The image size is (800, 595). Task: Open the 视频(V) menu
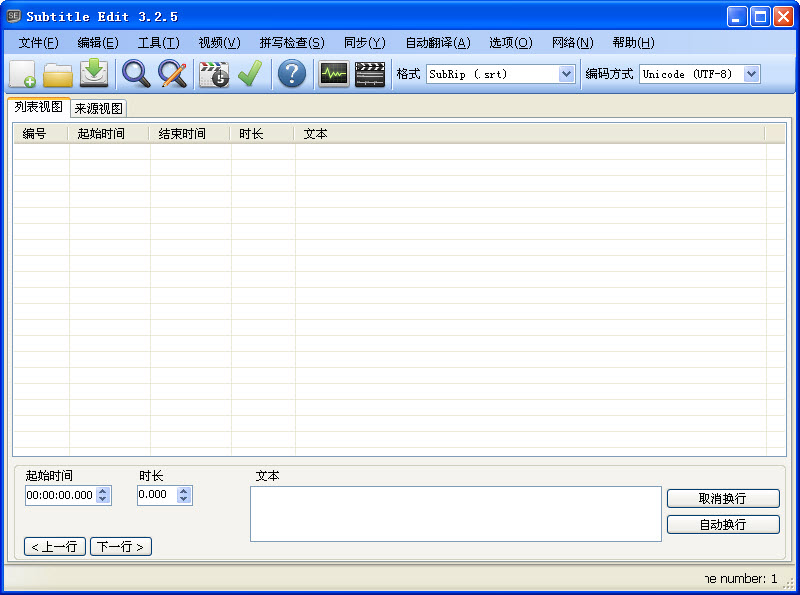click(219, 43)
